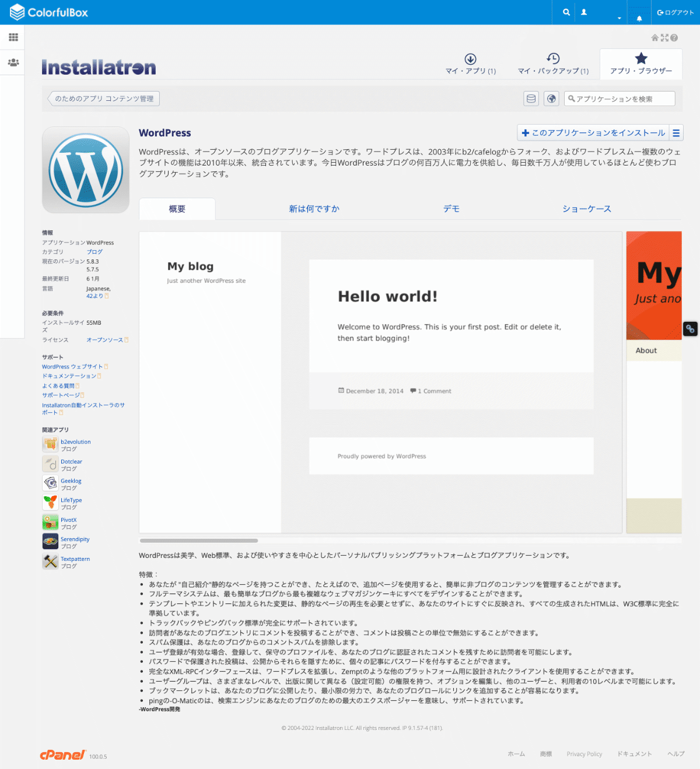Open Installatron自動インストーラのサポート link
This screenshot has width=700, height=769.
tap(83, 409)
